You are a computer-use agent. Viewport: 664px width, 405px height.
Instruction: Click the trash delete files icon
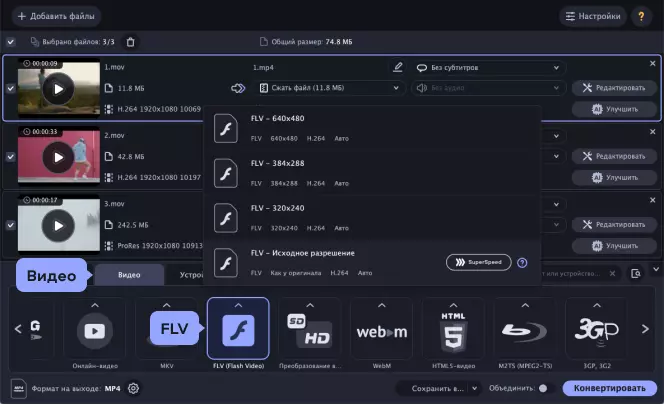(x=130, y=42)
